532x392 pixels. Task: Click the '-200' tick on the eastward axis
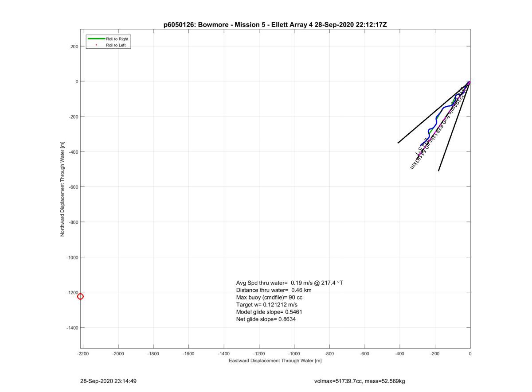point(435,354)
